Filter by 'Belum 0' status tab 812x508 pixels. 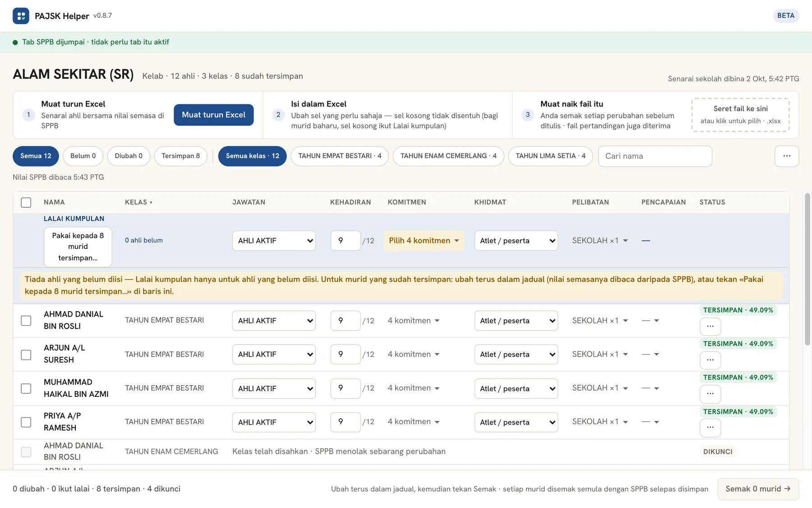[83, 156]
